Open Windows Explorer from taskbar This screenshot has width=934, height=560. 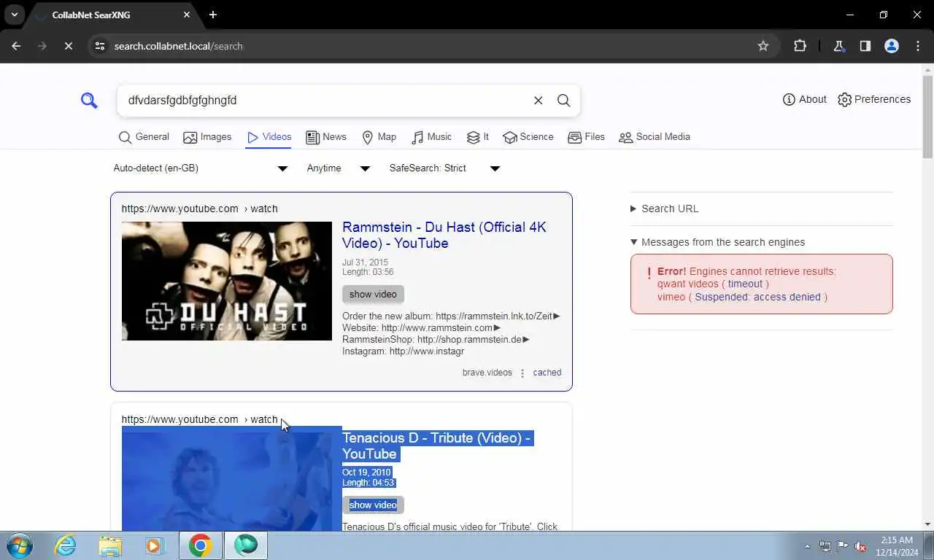coord(111,545)
